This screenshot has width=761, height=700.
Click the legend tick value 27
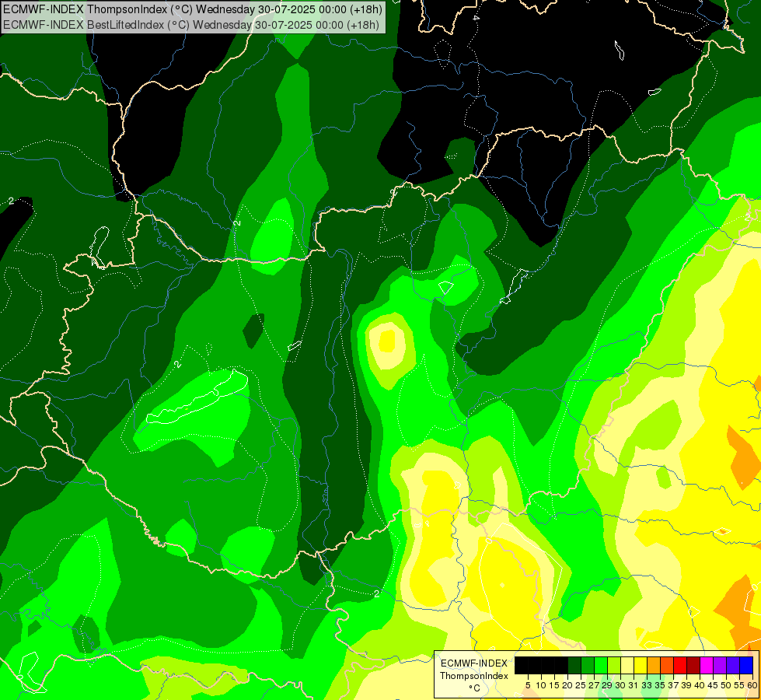[x=594, y=685]
